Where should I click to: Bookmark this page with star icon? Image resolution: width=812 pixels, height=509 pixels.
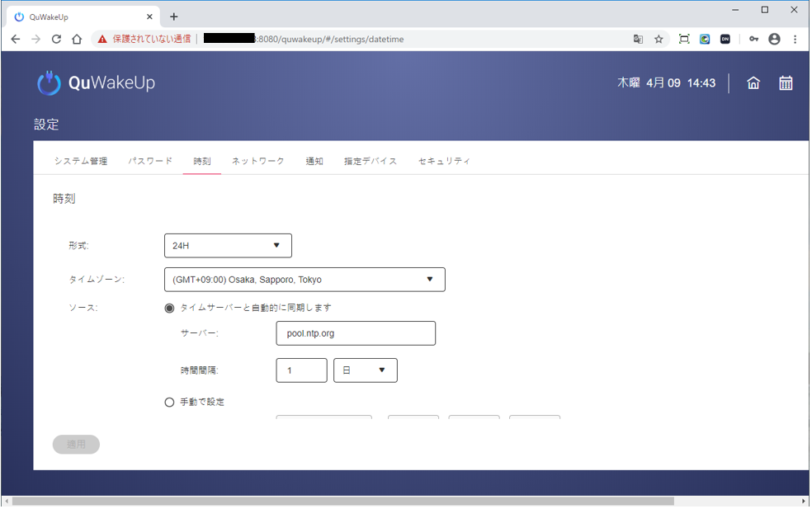[659, 39]
